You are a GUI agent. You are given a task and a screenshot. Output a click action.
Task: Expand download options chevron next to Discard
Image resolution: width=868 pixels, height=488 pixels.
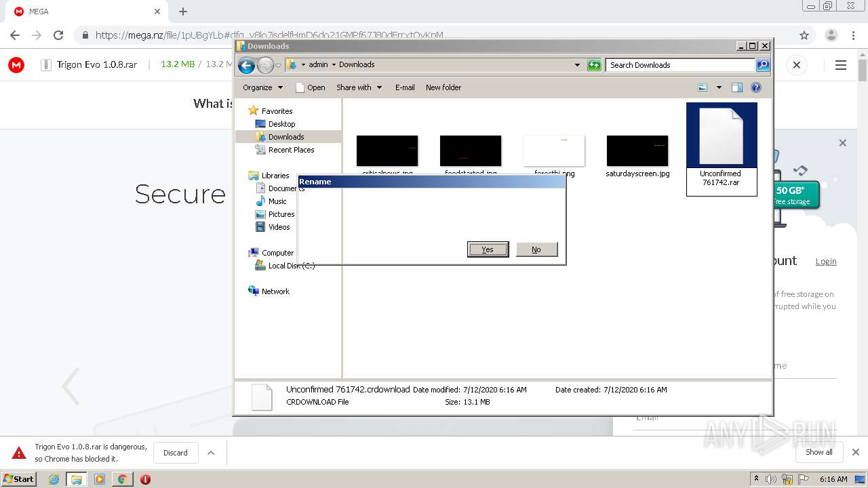click(x=211, y=453)
